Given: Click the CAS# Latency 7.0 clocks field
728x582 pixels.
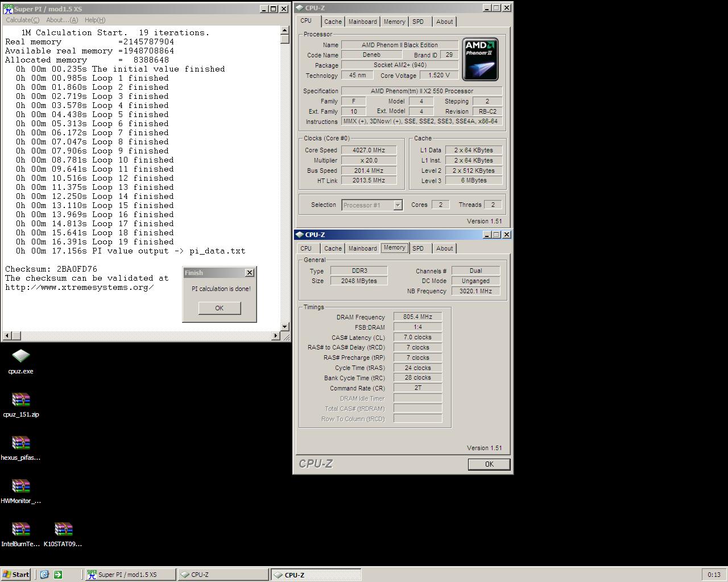Looking at the screenshot, I should point(417,338).
